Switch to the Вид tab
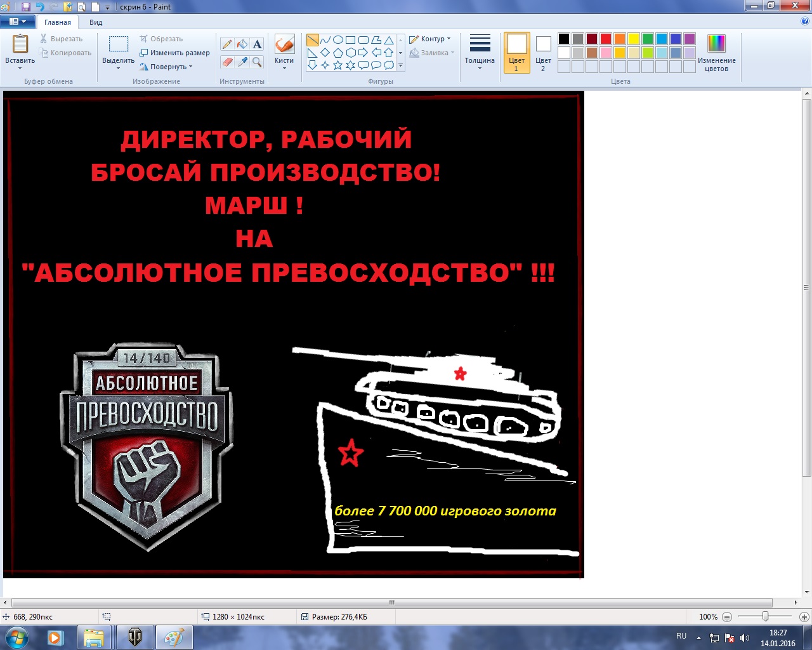 96,22
